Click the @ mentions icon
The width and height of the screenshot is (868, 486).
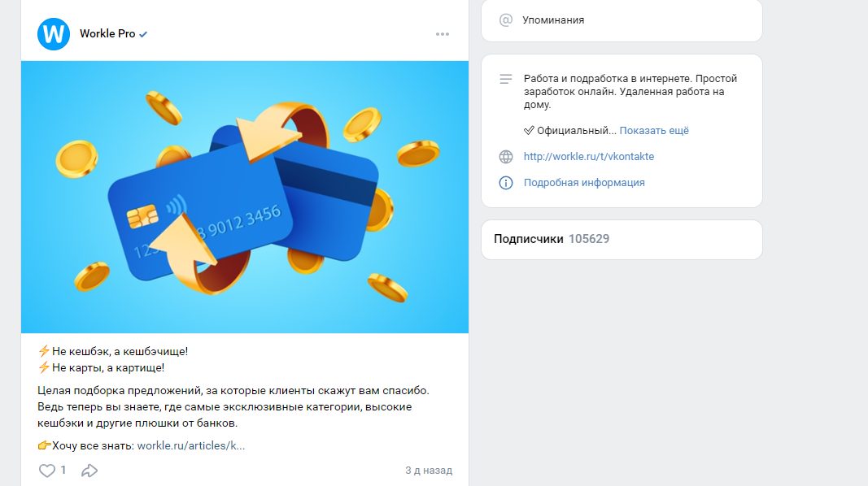click(505, 20)
